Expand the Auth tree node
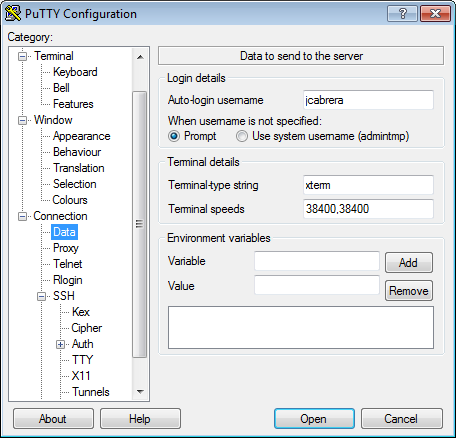 pyautogui.click(x=61, y=344)
